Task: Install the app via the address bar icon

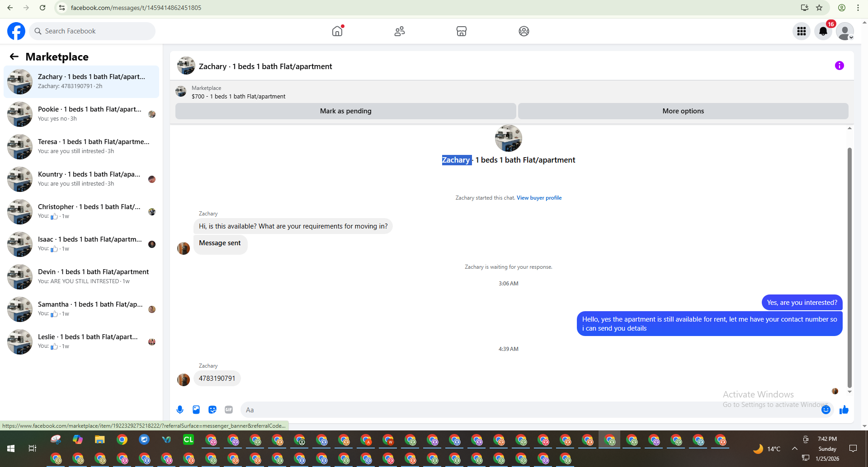Action: pos(805,8)
